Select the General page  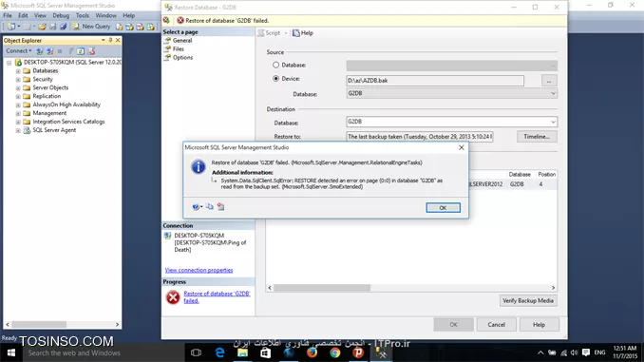click(182, 41)
